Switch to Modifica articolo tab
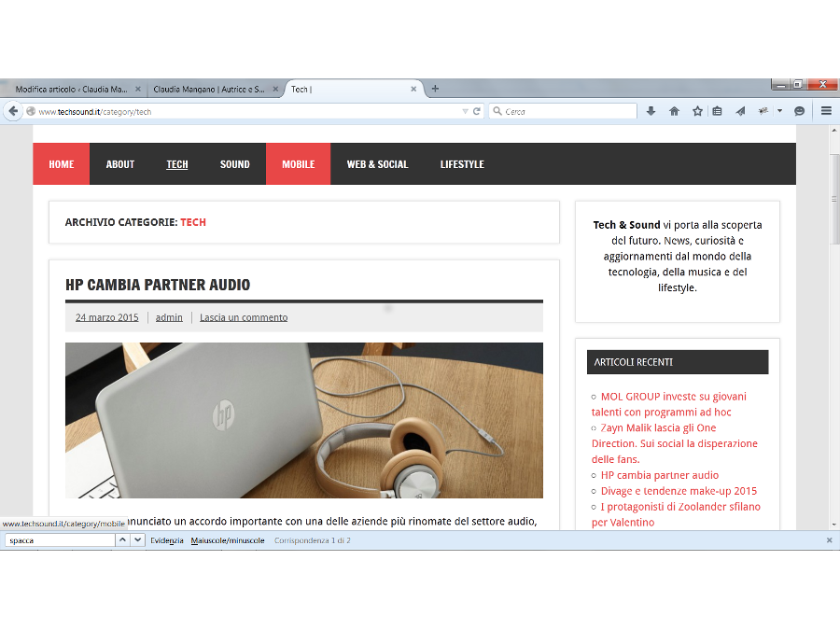The height and width of the screenshot is (630, 840). [x=71, y=89]
